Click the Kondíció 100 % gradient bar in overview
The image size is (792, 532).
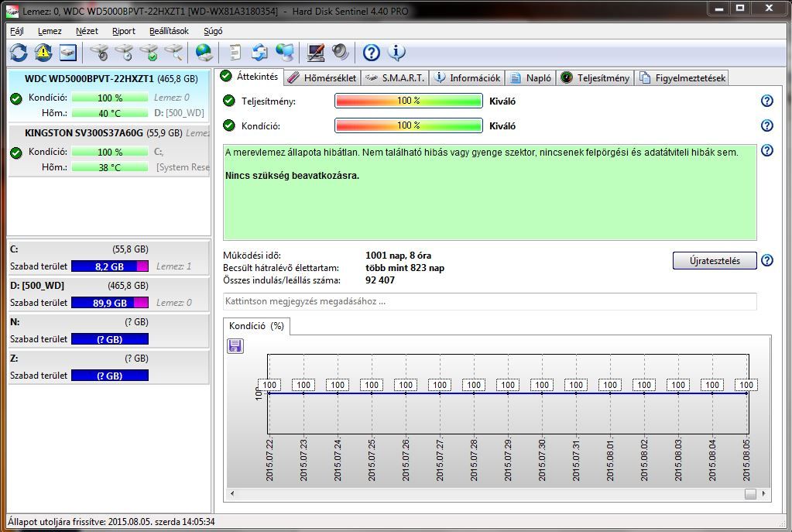tap(409, 125)
